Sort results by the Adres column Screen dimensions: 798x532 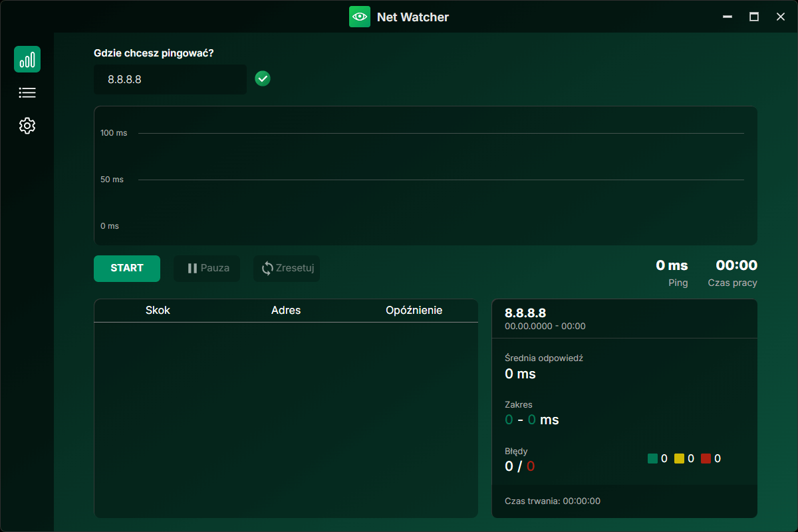(286, 310)
